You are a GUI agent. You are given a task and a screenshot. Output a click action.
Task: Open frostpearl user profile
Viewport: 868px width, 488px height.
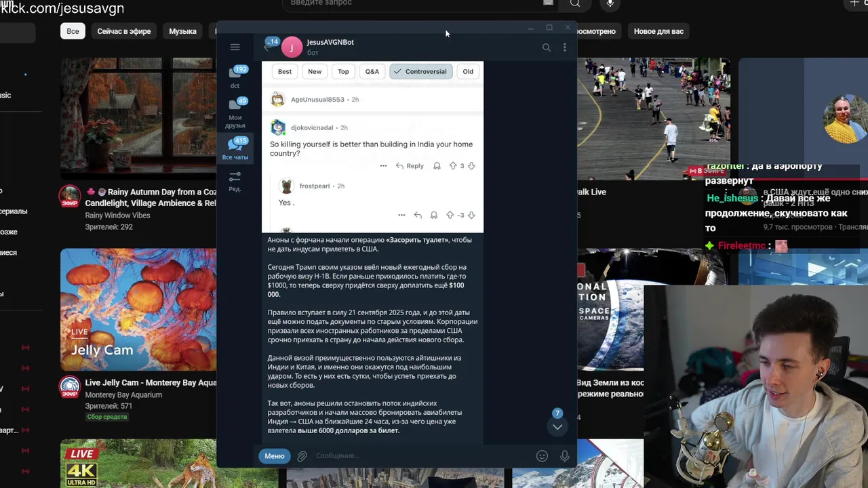point(315,186)
